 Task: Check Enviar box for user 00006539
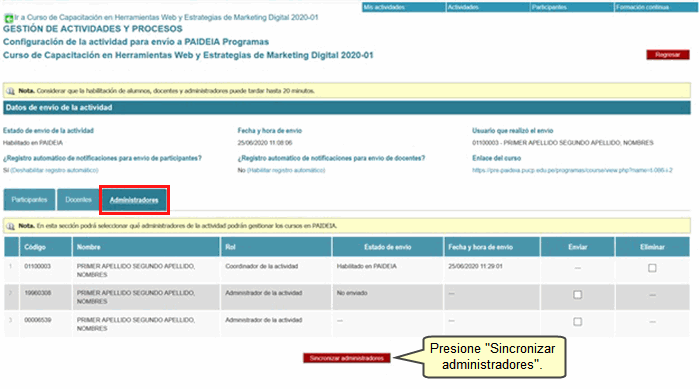[578, 322]
